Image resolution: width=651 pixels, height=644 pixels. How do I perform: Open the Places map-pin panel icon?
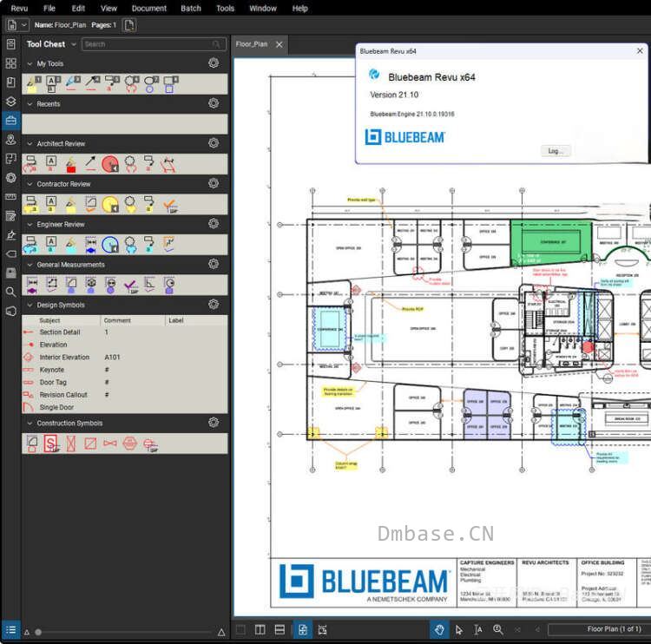coord(10,140)
